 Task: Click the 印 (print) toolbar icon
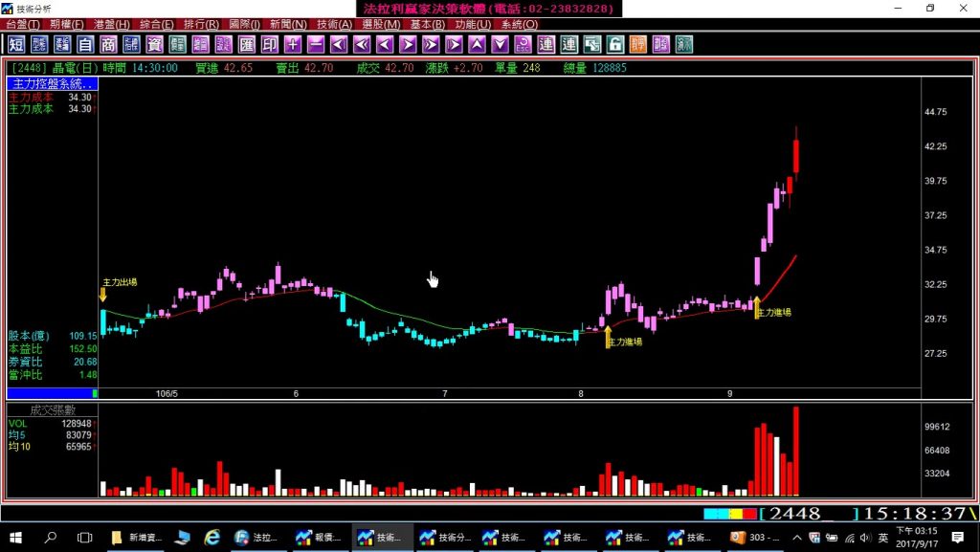[270, 44]
